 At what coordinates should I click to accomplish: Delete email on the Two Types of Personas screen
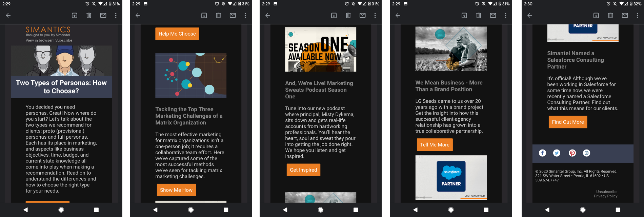[89, 15]
